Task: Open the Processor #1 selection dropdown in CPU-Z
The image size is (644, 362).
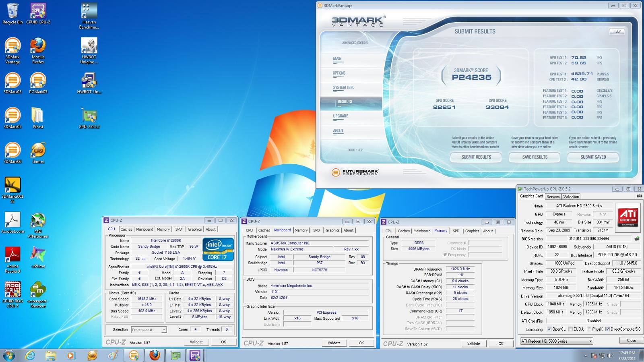Action: point(149,329)
